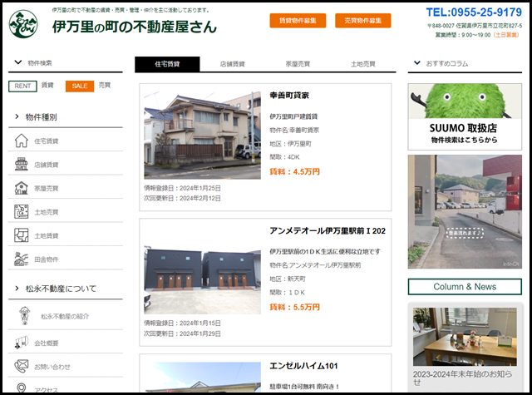The image size is (532, 395).
Task: Click the 松永不動産の紹介 mascot icon
Action: [24, 316]
